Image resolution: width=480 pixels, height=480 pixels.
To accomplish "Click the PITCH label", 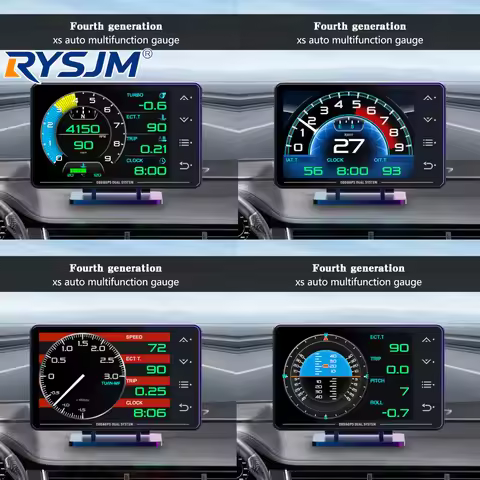I will (377, 381).
